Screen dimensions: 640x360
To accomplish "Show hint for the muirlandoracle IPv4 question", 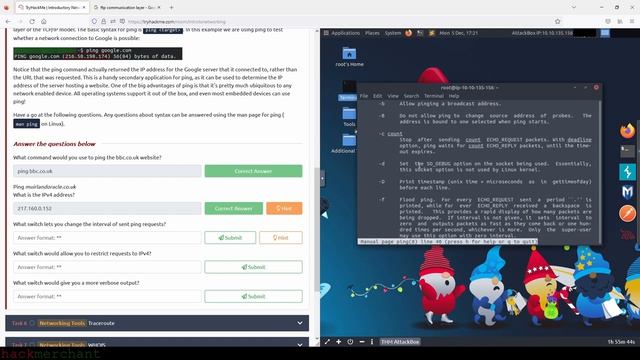I will (x=284, y=208).
